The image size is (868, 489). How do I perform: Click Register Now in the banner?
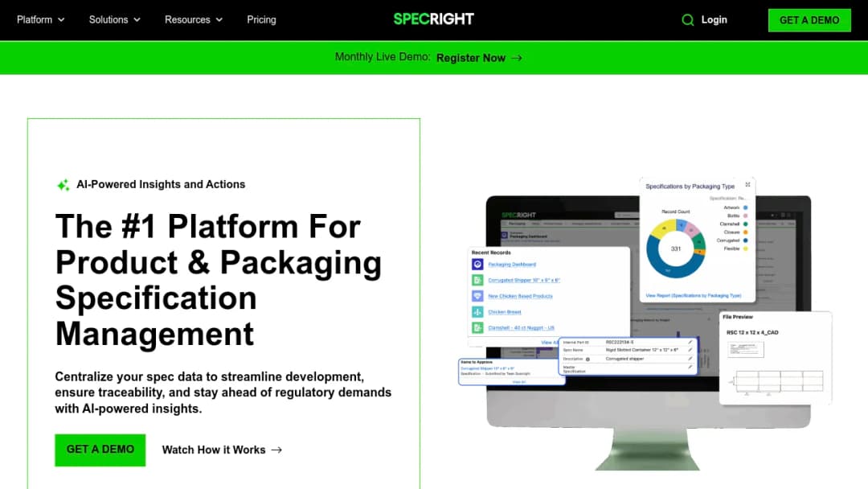click(470, 58)
